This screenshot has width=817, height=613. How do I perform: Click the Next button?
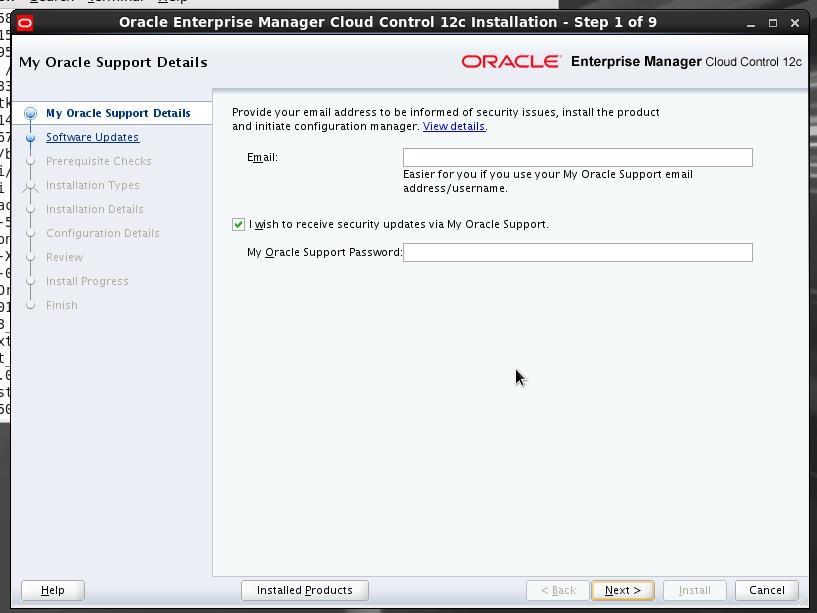pyautogui.click(x=623, y=590)
